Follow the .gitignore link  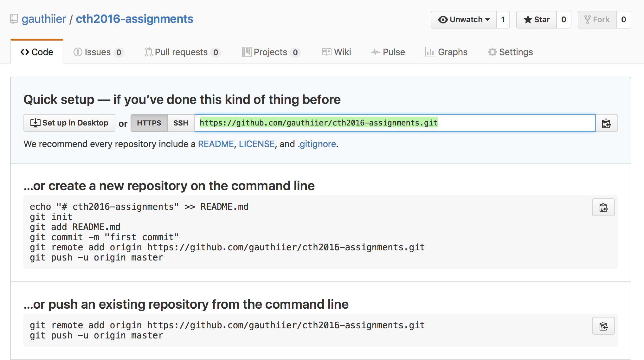pyautogui.click(x=317, y=144)
